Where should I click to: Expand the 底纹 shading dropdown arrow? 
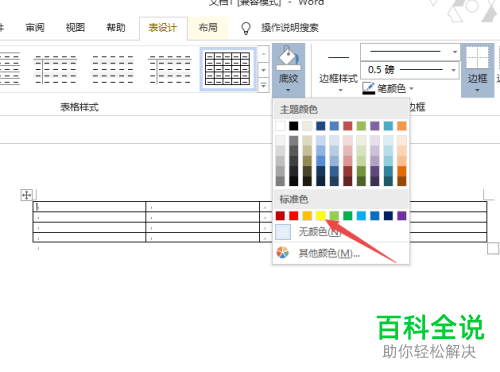pos(288,90)
